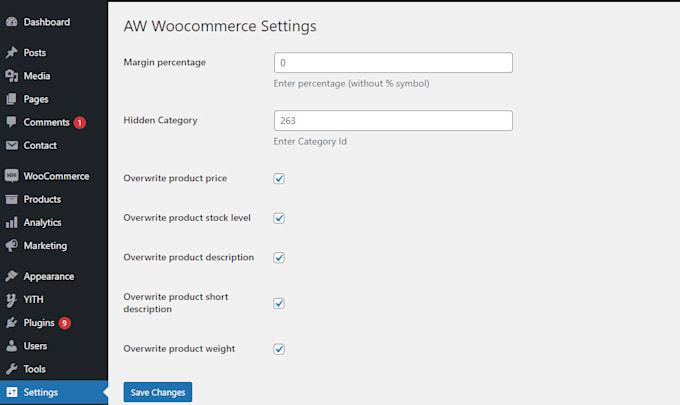
Task: Click the Margin percentage label
Action: (x=164, y=62)
